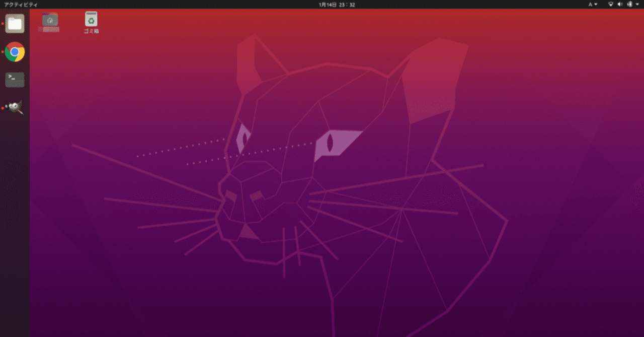Open the Files manager from the dock

(x=15, y=23)
